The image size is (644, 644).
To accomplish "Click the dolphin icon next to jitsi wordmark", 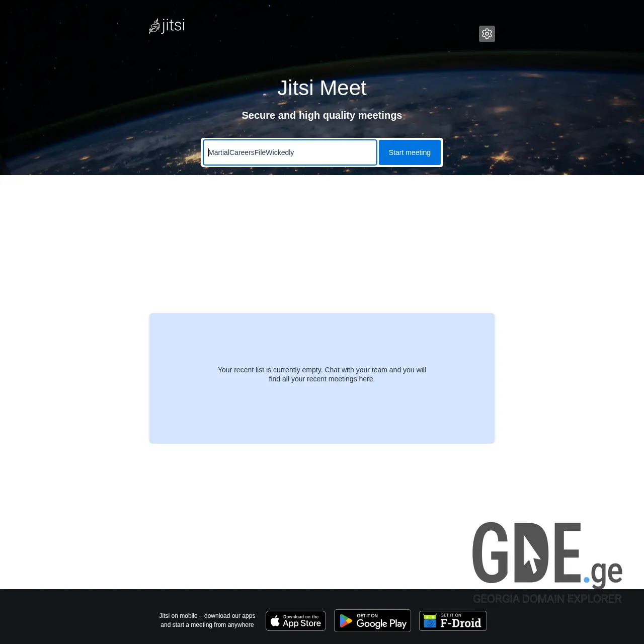I will (153, 26).
